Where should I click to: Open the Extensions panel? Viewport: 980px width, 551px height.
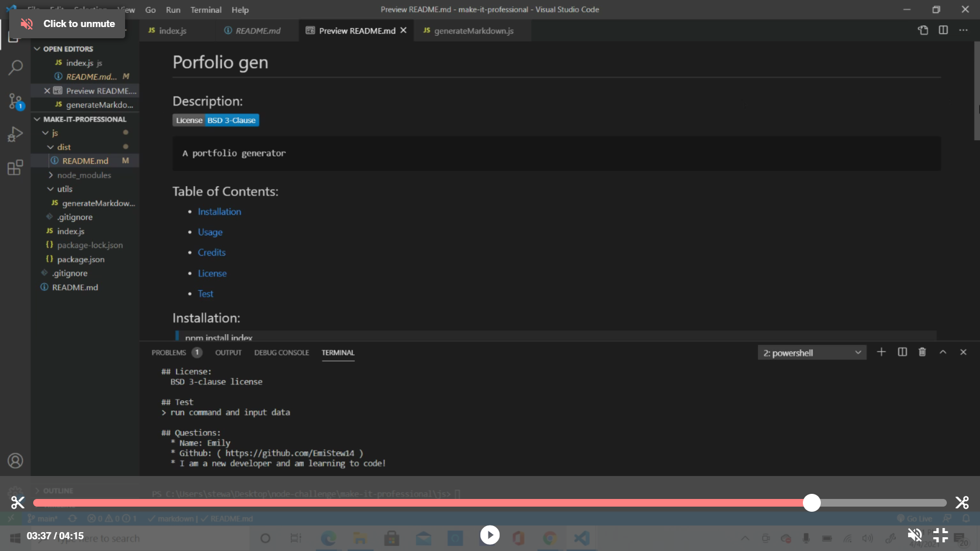[15, 167]
